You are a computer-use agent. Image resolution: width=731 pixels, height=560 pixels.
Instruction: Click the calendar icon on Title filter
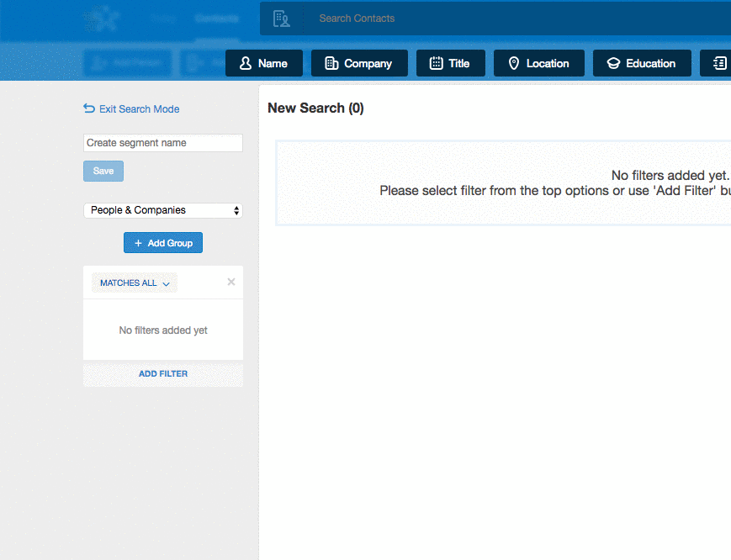click(436, 64)
